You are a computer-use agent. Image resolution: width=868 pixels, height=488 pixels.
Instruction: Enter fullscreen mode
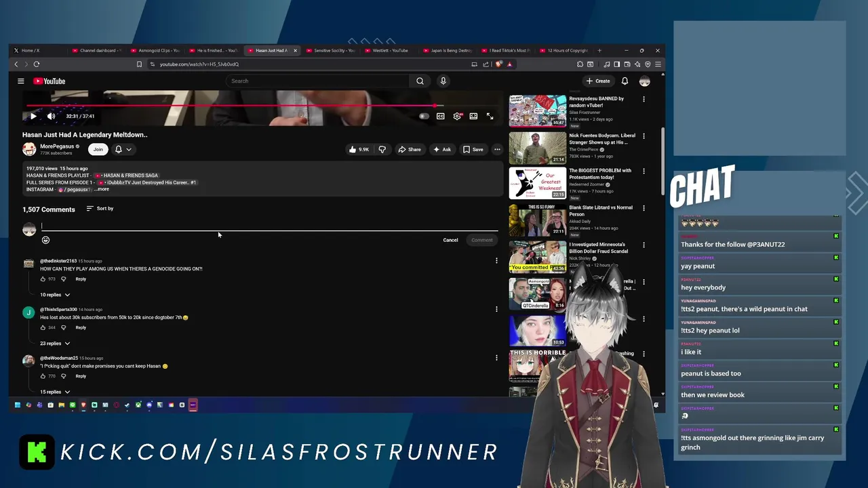tap(490, 117)
